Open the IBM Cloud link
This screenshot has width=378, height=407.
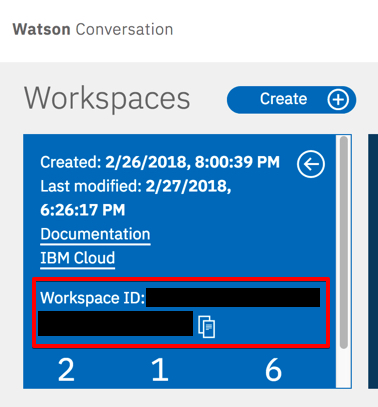pyautogui.click(x=78, y=258)
